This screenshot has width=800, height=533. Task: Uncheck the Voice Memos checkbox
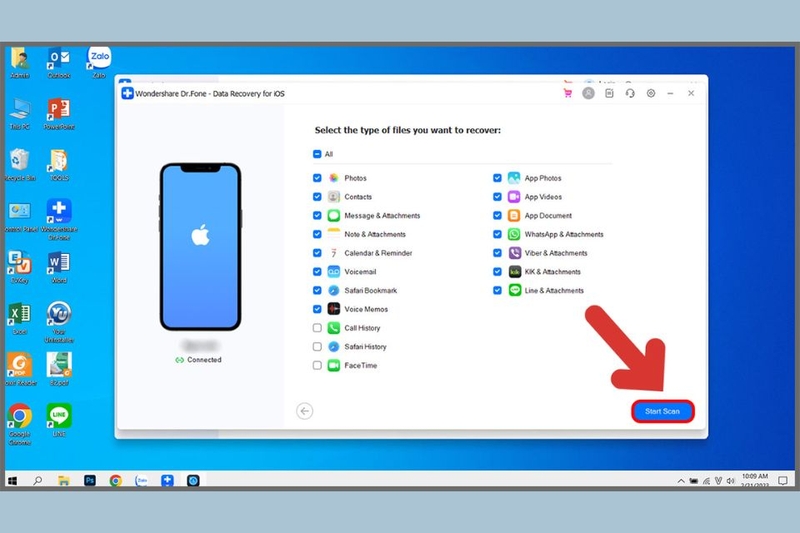(x=317, y=309)
